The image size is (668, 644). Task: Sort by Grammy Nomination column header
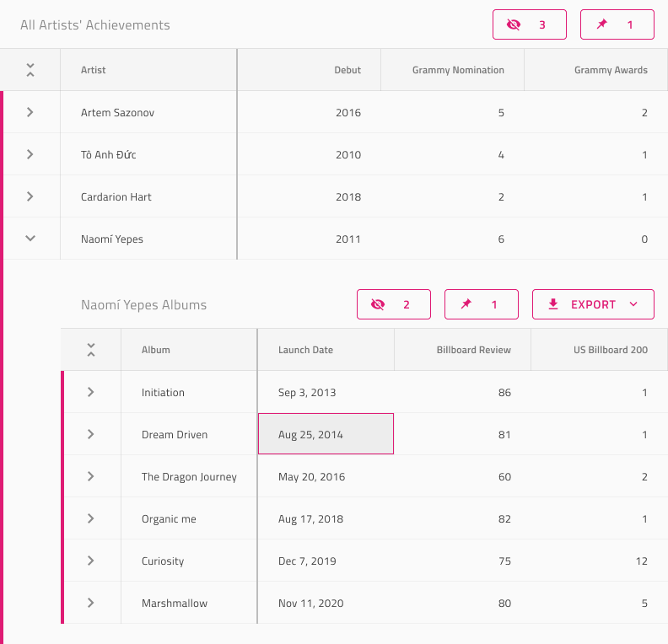pyautogui.click(x=457, y=70)
